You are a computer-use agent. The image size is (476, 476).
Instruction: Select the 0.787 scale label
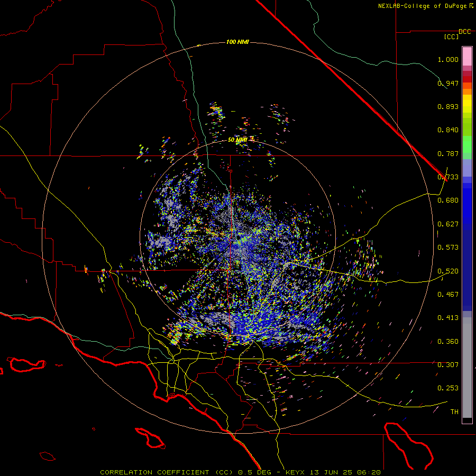click(448, 153)
